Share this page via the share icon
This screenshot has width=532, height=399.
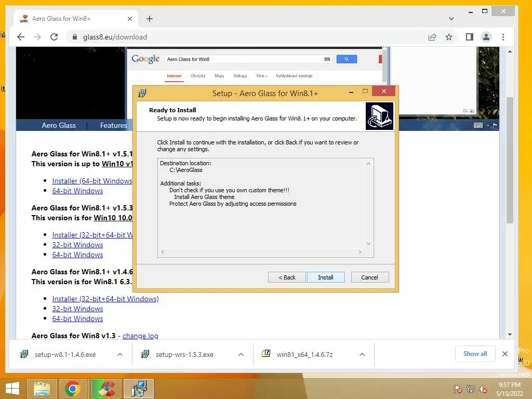click(x=432, y=37)
